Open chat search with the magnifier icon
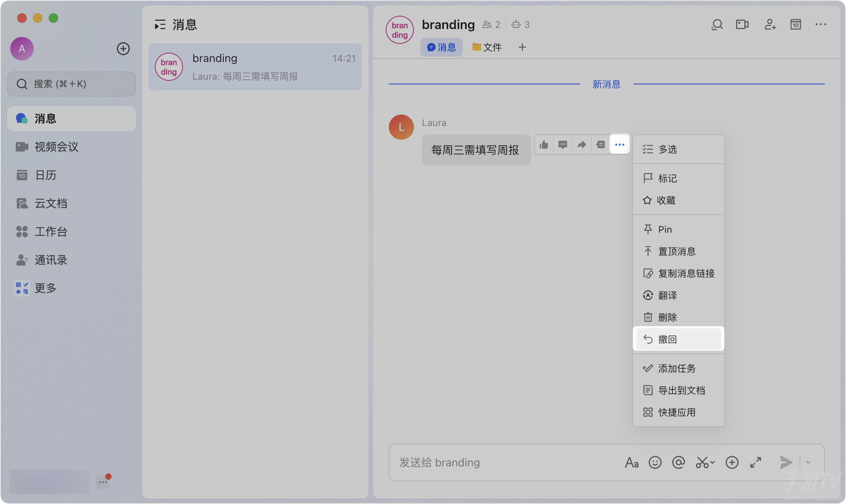This screenshot has width=846, height=504. (717, 25)
